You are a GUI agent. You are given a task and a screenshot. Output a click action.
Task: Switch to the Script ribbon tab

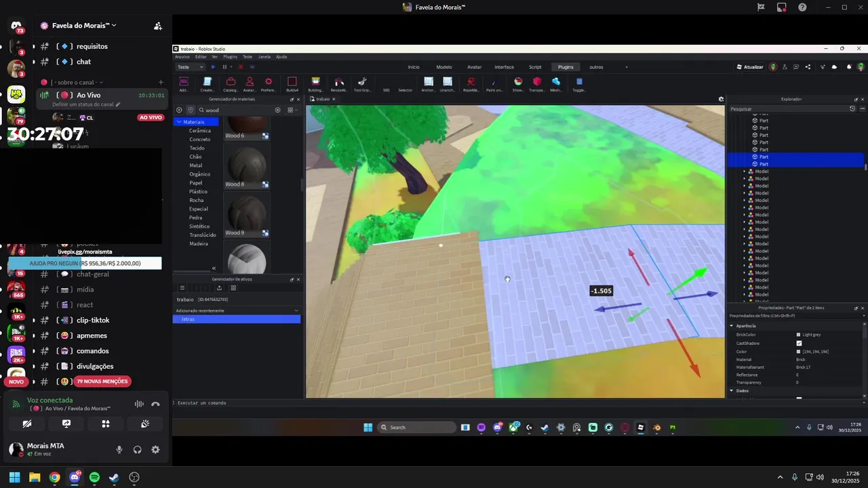click(535, 67)
